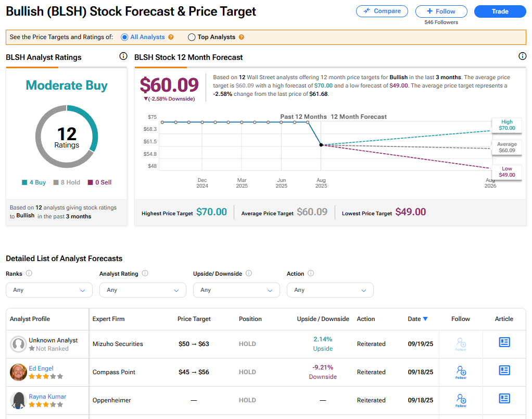Click the Aug 2025 point on forecast chart
Screen dimensions: 532x419
coord(321,145)
